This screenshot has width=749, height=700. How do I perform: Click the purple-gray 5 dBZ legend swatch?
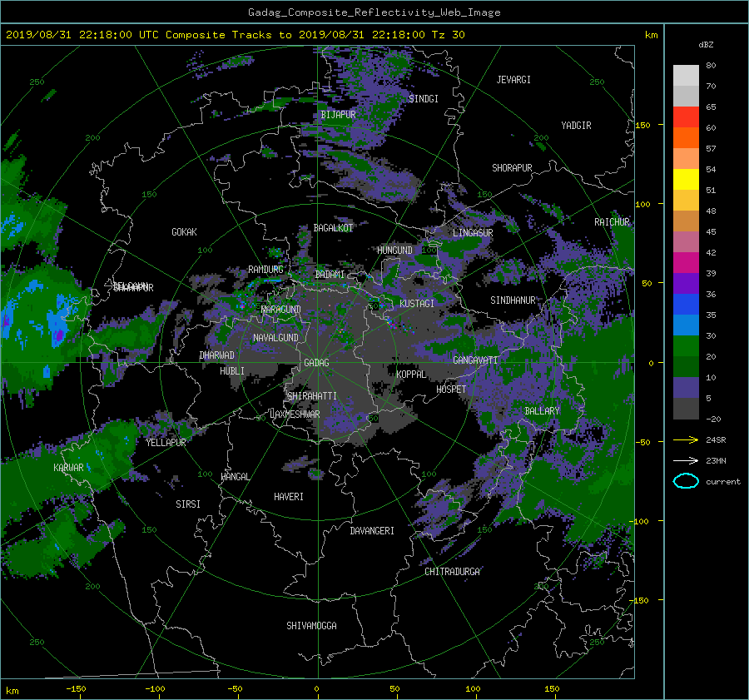(x=686, y=388)
